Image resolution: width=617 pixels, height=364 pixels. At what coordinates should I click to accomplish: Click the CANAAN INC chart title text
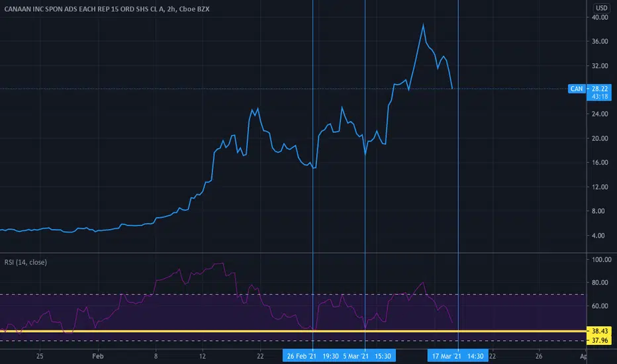[107, 9]
